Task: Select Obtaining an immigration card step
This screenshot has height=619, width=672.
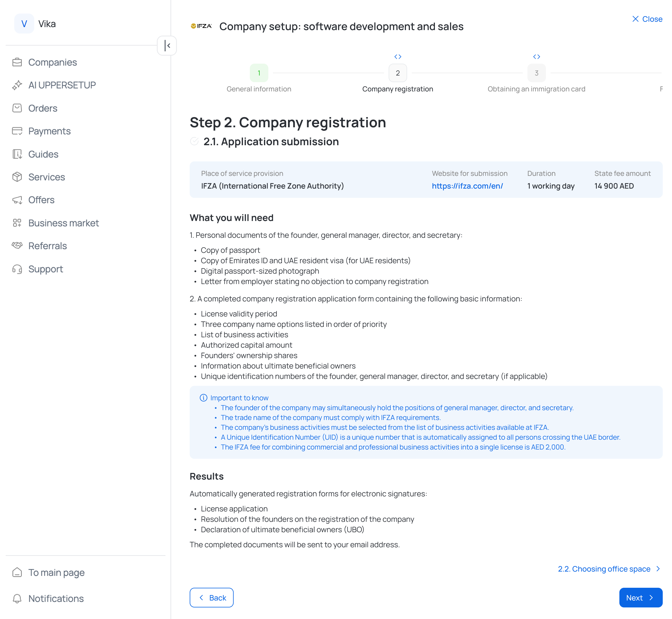Action: click(536, 73)
